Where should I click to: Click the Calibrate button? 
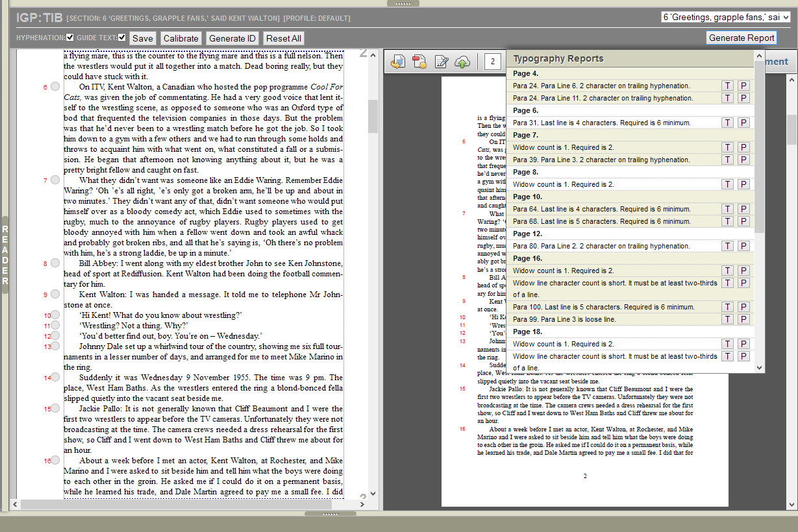coord(181,38)
